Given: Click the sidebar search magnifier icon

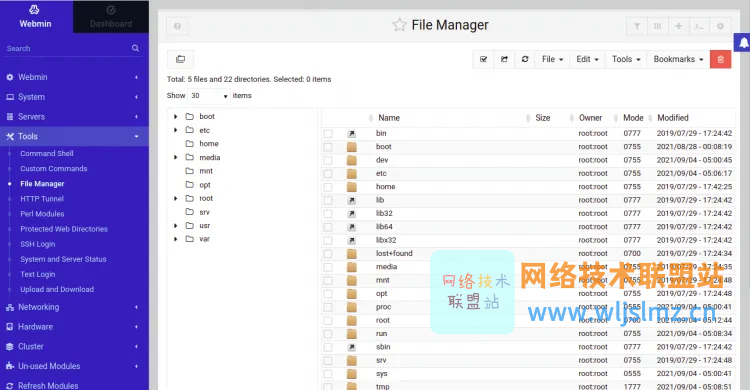Looking at the screenshot, I should click(x=135, y=48).
